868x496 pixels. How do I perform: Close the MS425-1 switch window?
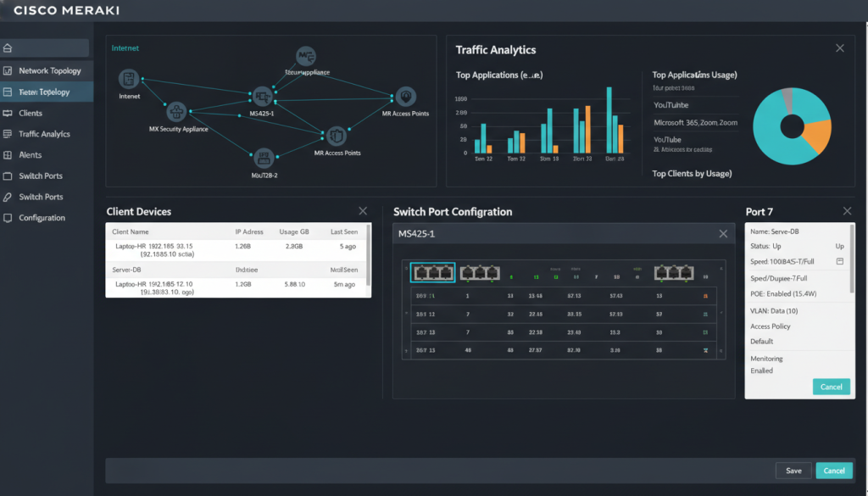click(x=723, y=234)
